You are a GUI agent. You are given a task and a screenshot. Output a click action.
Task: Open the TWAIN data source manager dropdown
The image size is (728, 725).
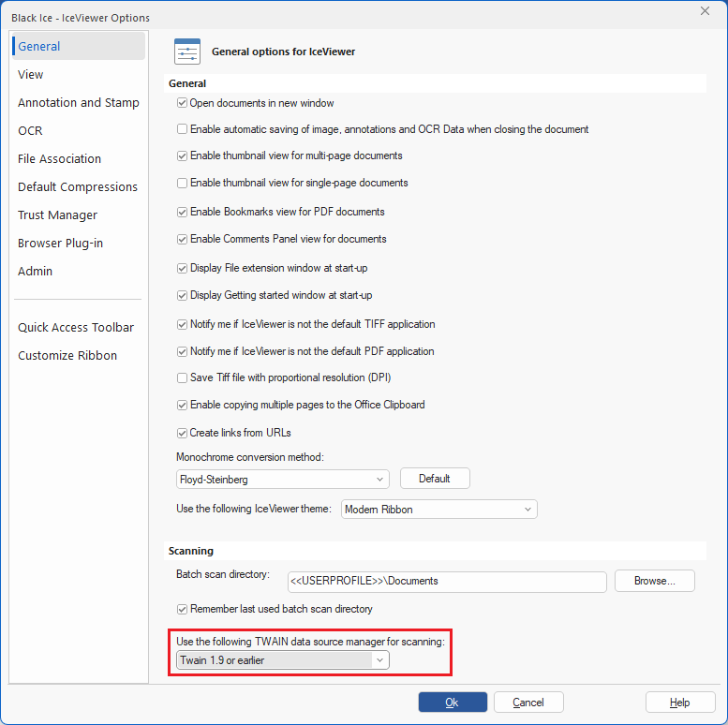283,660
